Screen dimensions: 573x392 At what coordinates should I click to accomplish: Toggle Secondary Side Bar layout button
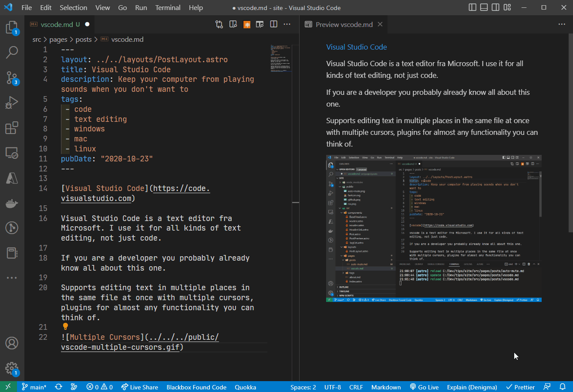[x=495, y=8]
